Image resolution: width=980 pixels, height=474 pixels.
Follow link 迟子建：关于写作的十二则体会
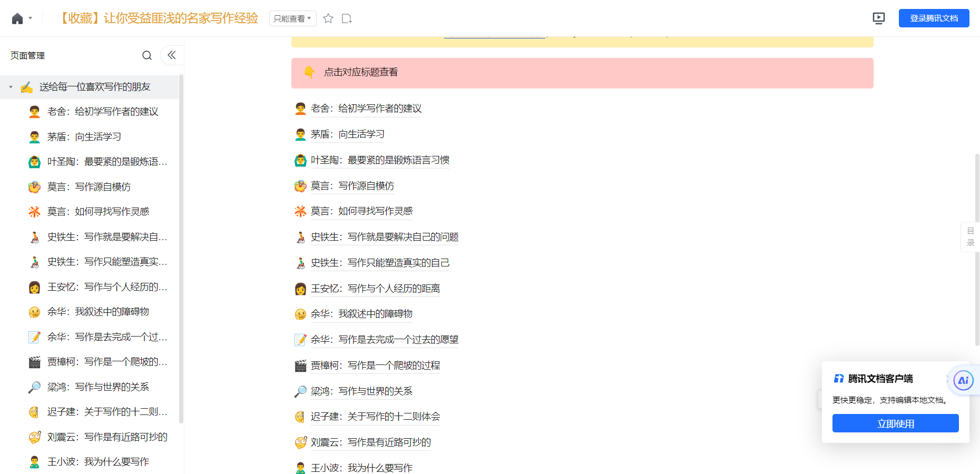[x=375, y=417]
